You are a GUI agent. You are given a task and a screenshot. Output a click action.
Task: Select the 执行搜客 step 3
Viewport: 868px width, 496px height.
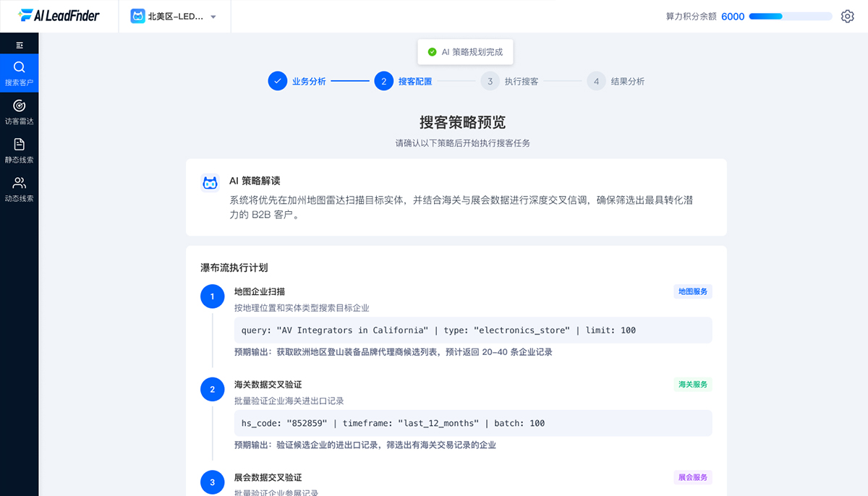coord(490,81)
